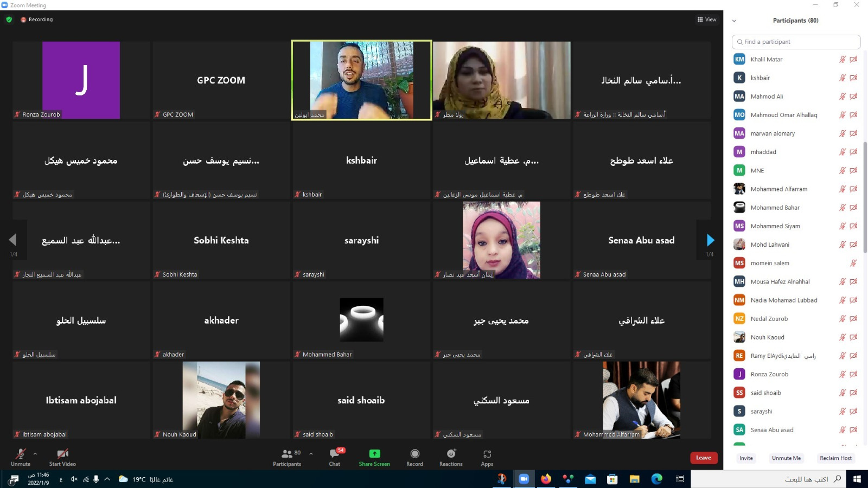Open the View layout menu
Viewport: 868px width, 488px height.
tap(706, 20)
